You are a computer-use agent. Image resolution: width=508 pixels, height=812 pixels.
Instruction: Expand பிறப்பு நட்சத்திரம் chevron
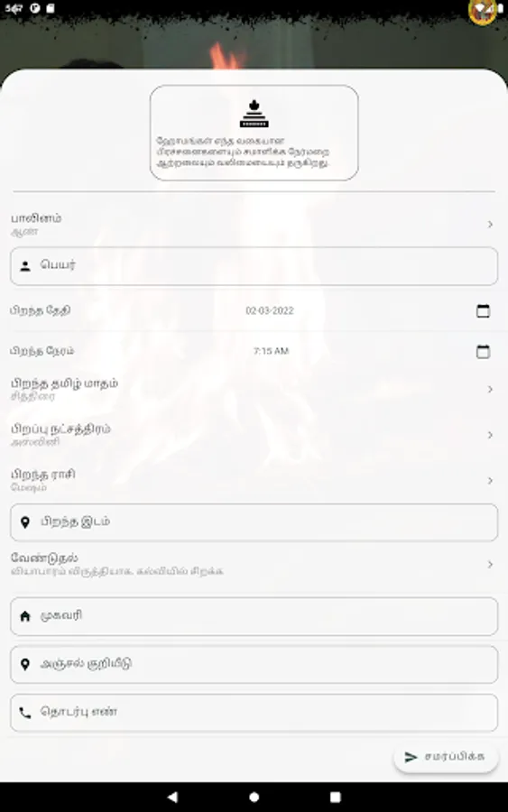click(490, 435)
